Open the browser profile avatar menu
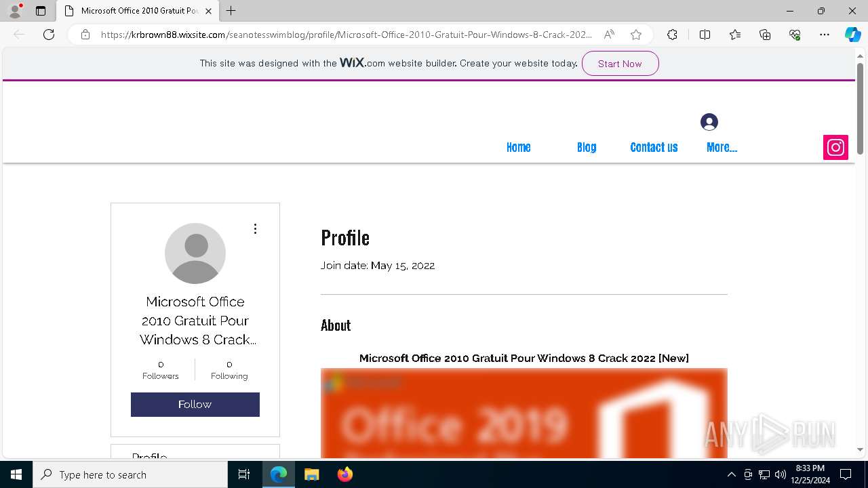Image resolution: width=868 pixels, height=488 pixels. click(x=15, y=11)
